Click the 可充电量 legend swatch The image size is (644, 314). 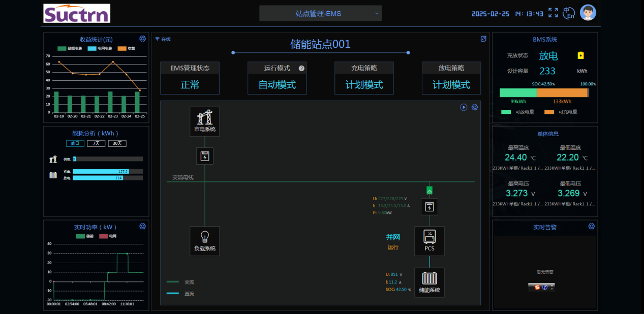[549, 112]
